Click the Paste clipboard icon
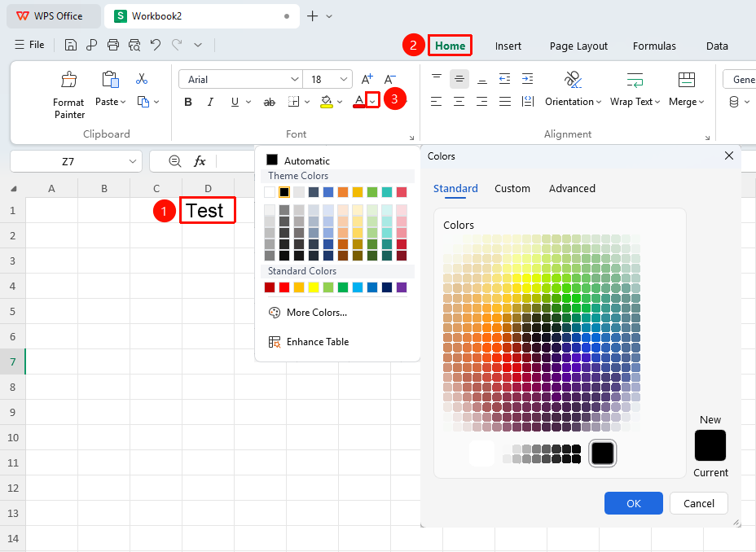This screenshot has width=756, height=552. 111,80
